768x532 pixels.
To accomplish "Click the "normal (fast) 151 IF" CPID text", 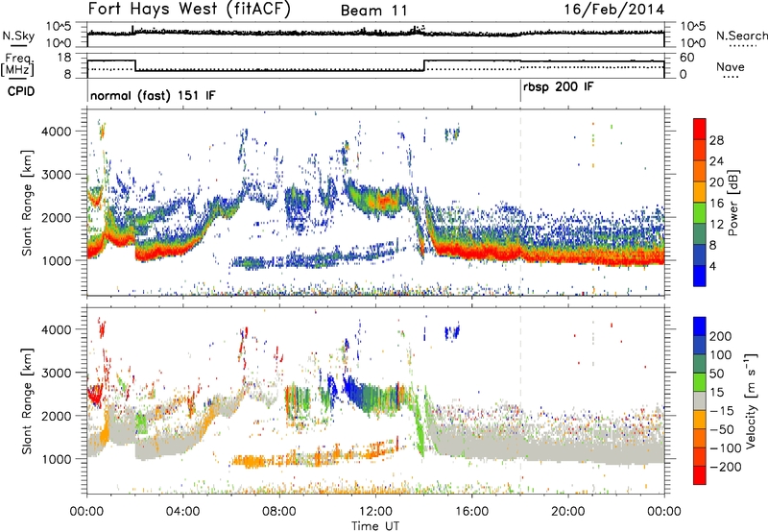I will point(153,95).
